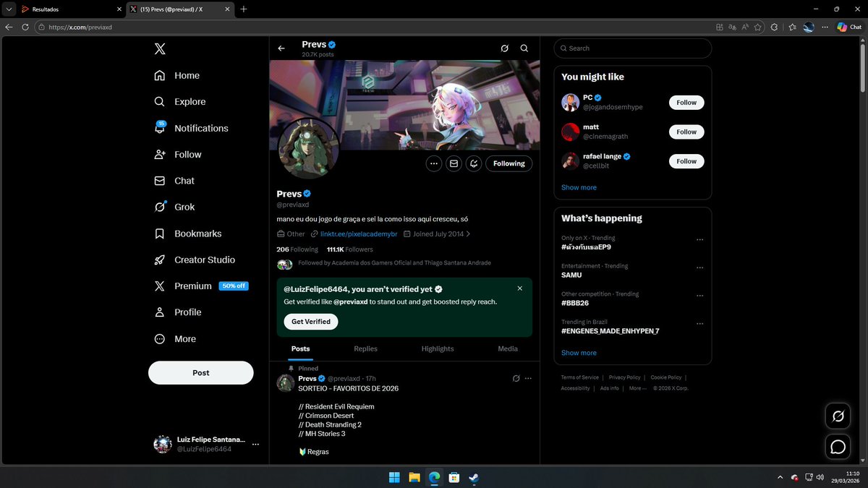Open the More menu in the sidebar
This screenshot has height=488, width=868.
tap(175, 338)
